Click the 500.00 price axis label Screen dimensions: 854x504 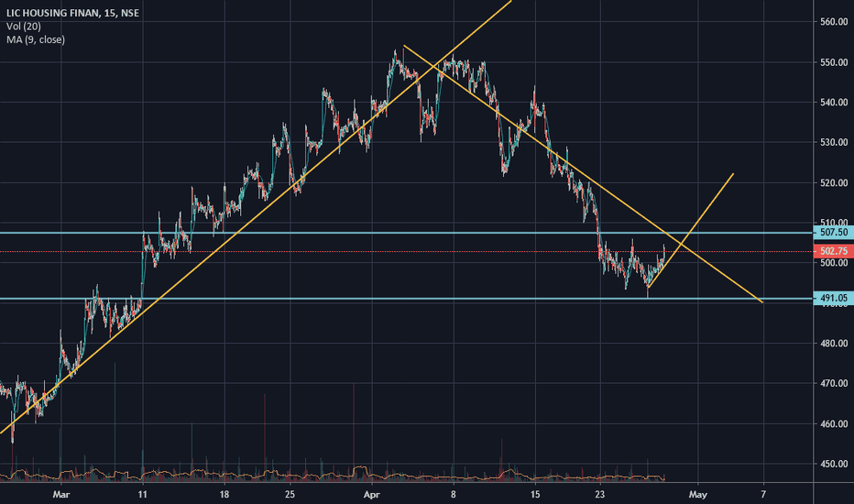pos(834,263)
